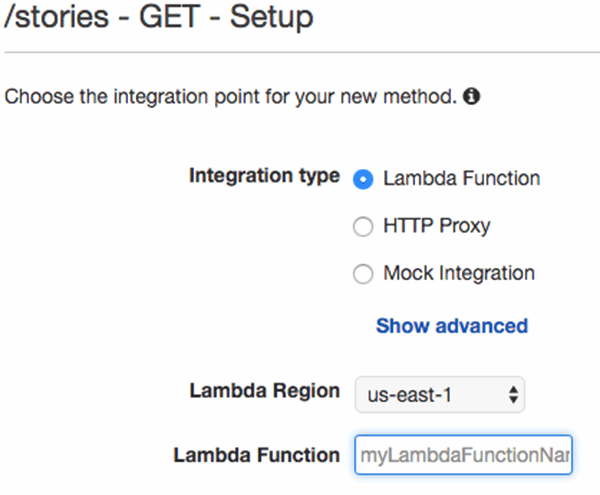
Task: Click the '/stories - GET - Setup' heading
Action: point(158,17)
